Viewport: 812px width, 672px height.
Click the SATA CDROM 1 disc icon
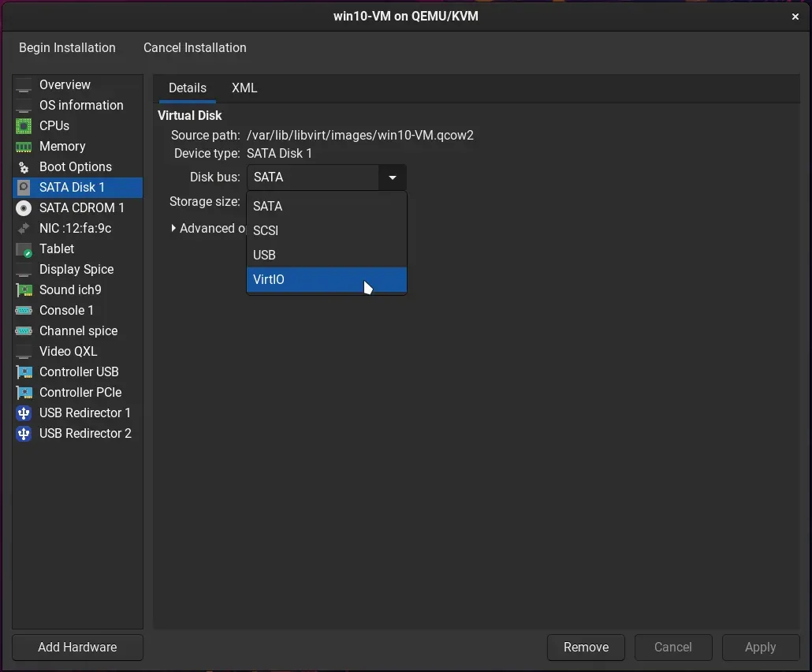pos(24,207)
